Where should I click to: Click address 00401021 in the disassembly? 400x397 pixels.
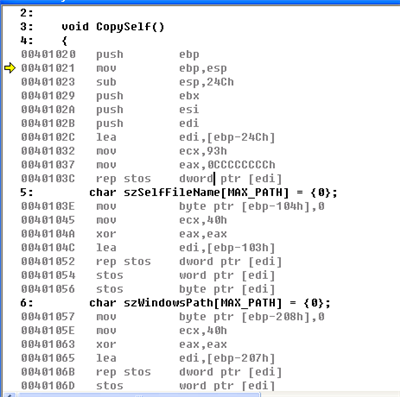48,68
